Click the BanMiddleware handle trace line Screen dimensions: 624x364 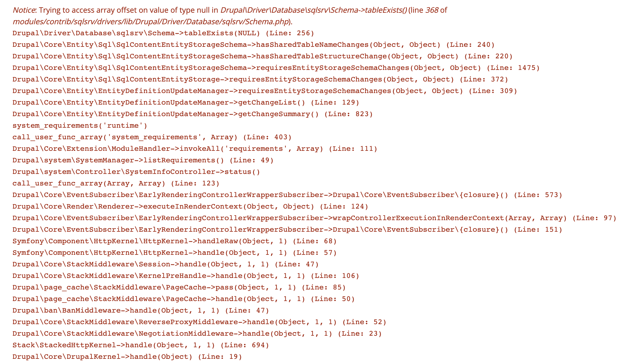tap(141, 311)
